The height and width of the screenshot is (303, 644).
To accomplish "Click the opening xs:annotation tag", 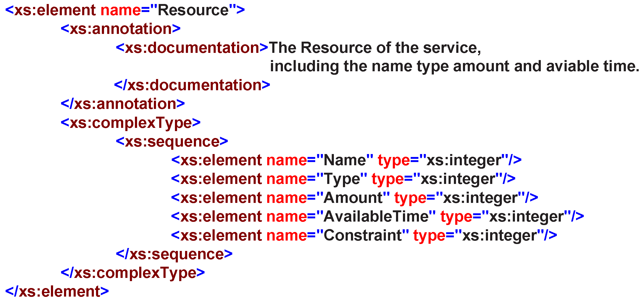I will click(x=121, y=29).
